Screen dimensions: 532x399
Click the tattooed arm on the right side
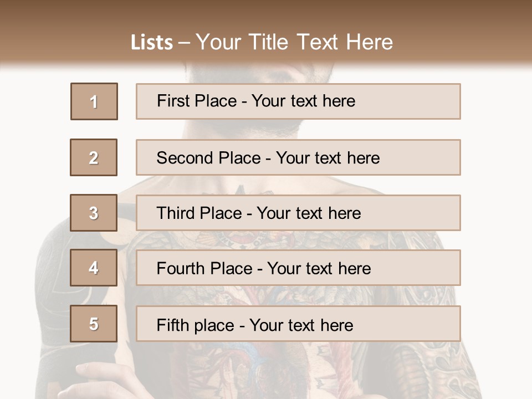click(x=438, y=366)
